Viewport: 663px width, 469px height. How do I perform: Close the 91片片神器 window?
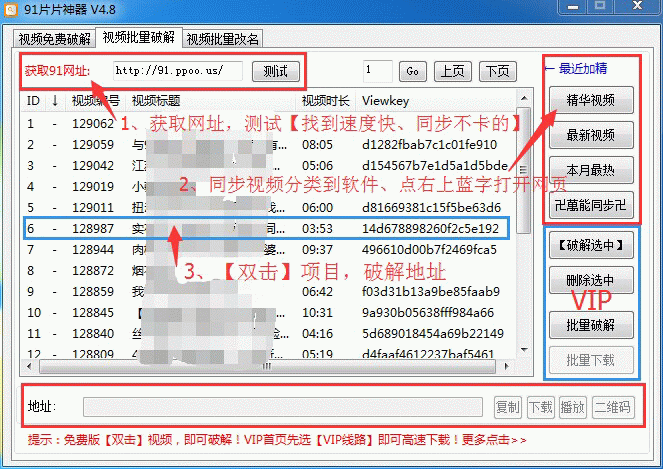click(638, 6)
